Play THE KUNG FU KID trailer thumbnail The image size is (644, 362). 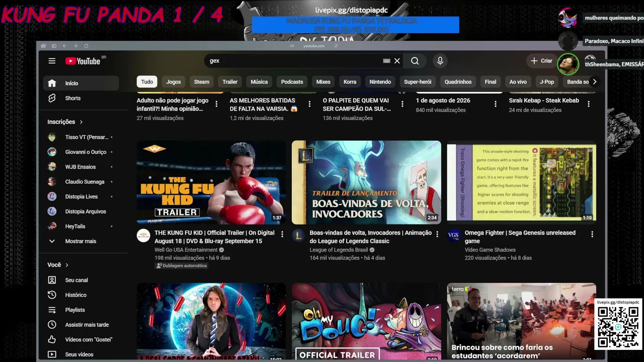[211, 183]
